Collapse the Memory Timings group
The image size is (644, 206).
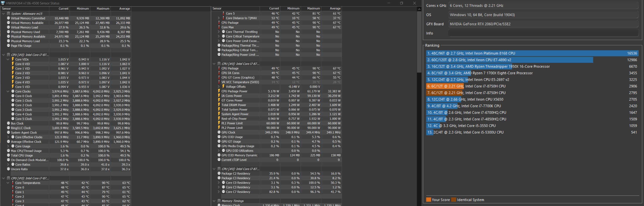coord(214,201)
